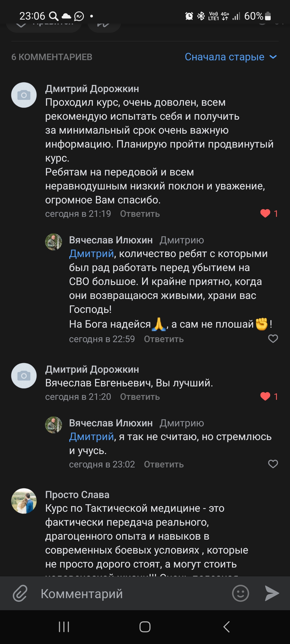This screenshot has width=290, height=644.
Task: Tap the paperclip attachment icon
Action: (20, 593)
